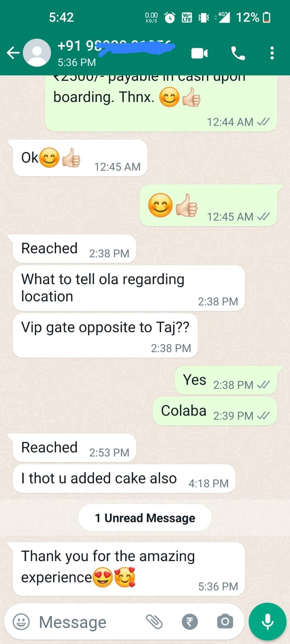Open the three-dot more options menu
This screenshot has height=644, width=290.
tap(272, 53)
